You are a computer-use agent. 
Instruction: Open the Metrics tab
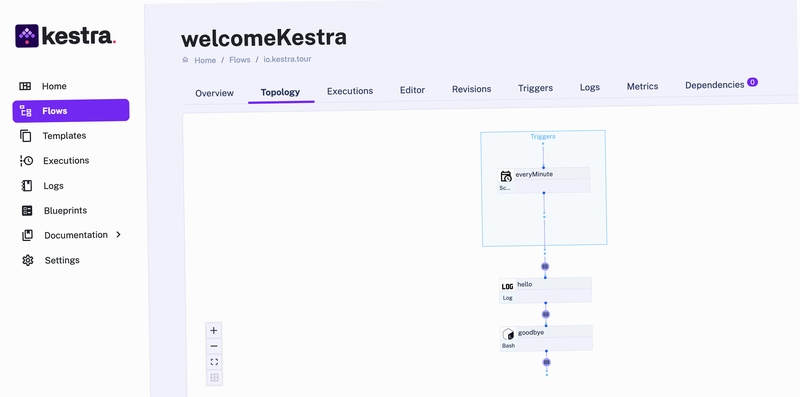(x=642, y=87)
